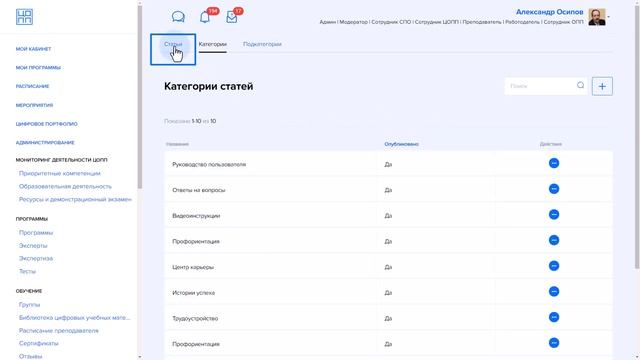640x360 pixels.
Task: Select the Истории успеха category name
Action: click(x=193, y=293)
